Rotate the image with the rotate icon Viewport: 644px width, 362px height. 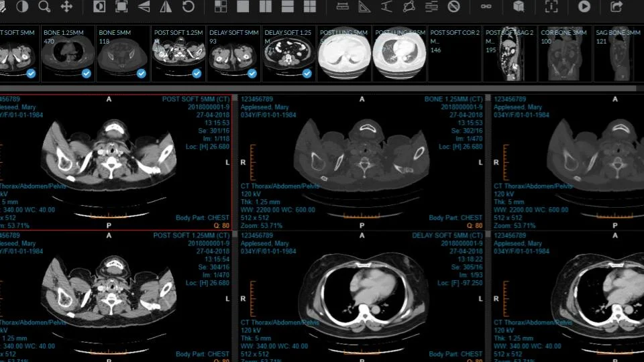click(x=188, y=6)
